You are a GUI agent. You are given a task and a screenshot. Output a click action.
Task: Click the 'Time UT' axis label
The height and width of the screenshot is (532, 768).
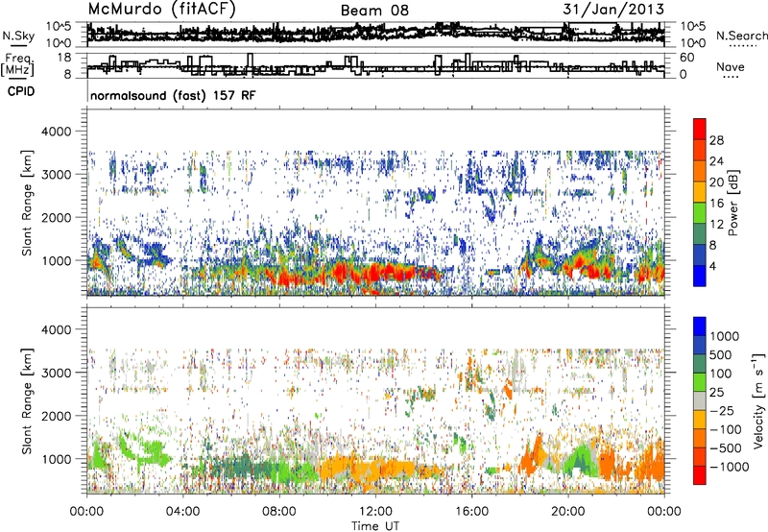375,526
